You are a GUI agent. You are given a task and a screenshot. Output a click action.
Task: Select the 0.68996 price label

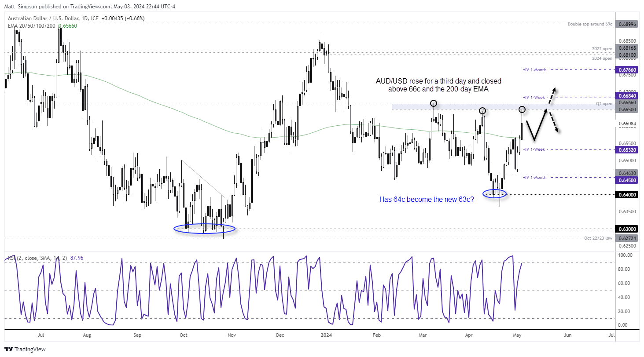tap(628, 24)
